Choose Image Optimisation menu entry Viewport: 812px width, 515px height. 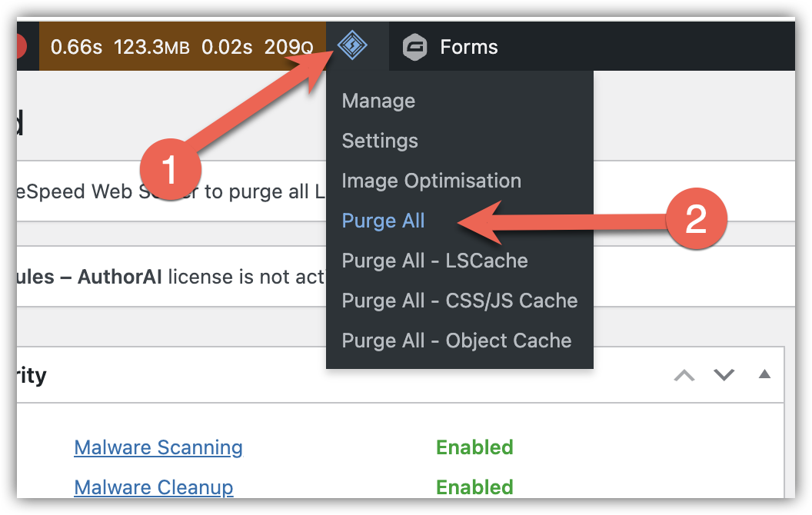click(431, 181)
